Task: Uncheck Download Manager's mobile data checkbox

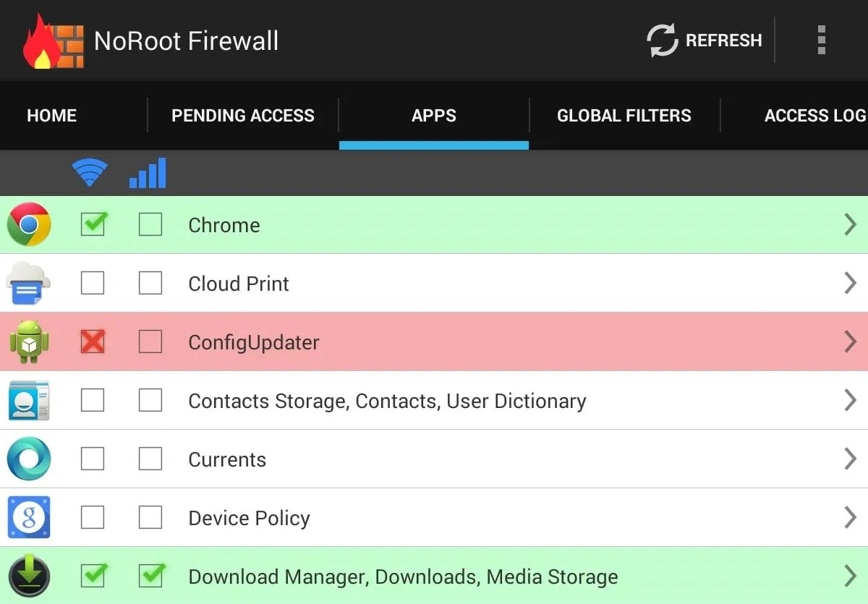Action: (x=150, y=577)
